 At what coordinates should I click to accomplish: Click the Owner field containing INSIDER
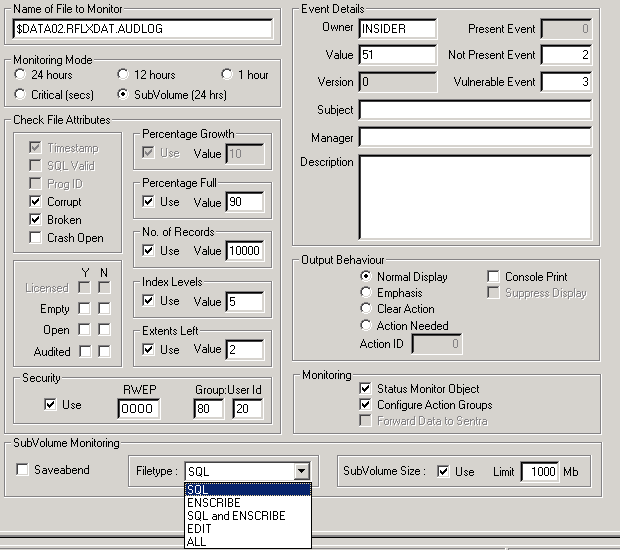(x=397, y=29)
